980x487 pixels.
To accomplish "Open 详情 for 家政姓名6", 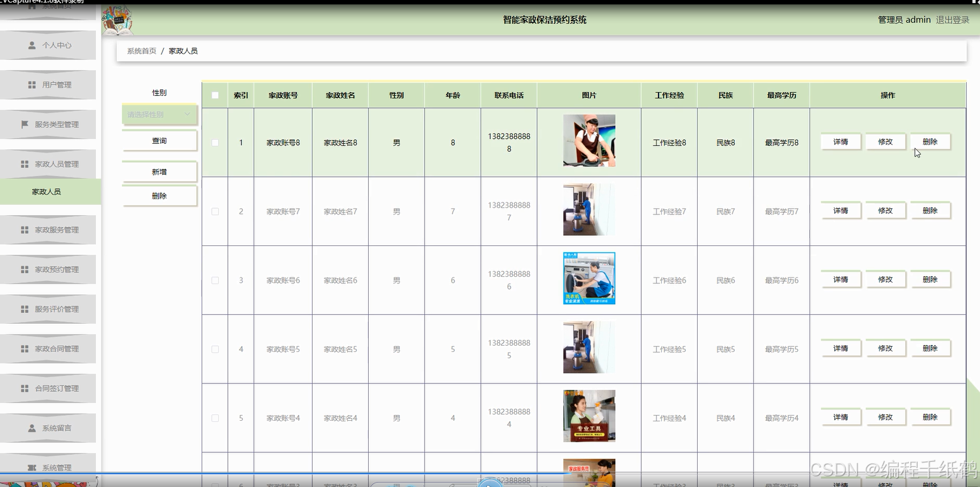I will 841,279.
